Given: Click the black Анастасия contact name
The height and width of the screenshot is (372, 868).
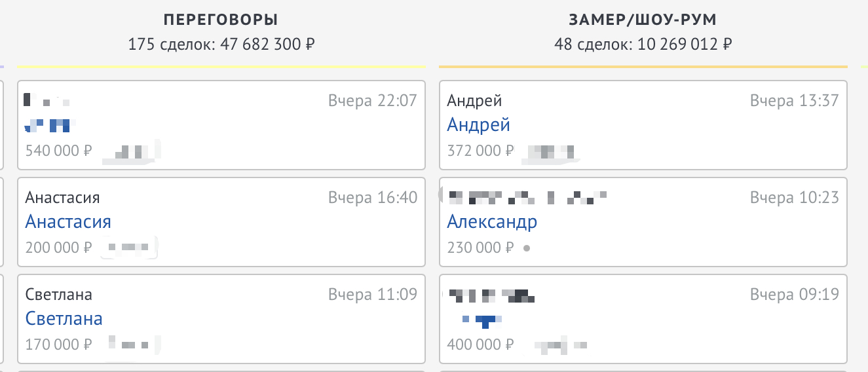Looking at the screenshot, I should click(x=62, y=198).
